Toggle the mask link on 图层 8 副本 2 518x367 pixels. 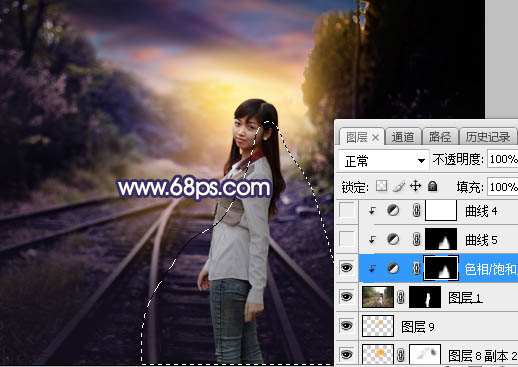[x=401, y=354]
